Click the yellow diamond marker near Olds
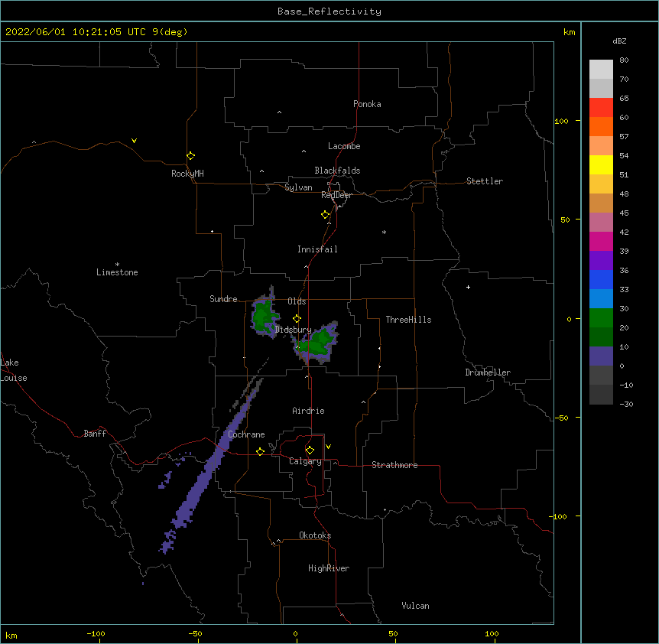Image resolution: width=659 pixels, height=644 pixels. [x=297, y=319]
